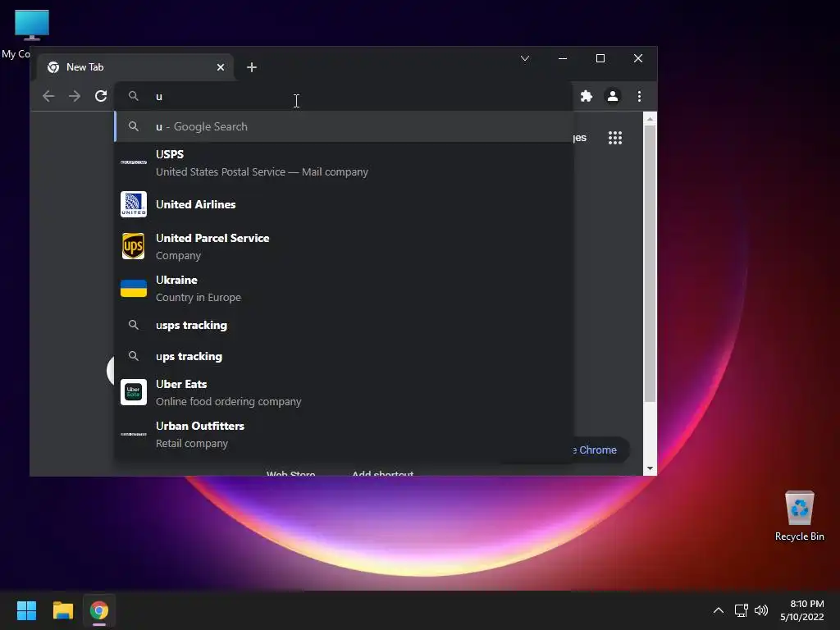This screenshot has width=840, height=630.
Task: Select the 'ups tracking' suggestion
Action: [344, 356]
